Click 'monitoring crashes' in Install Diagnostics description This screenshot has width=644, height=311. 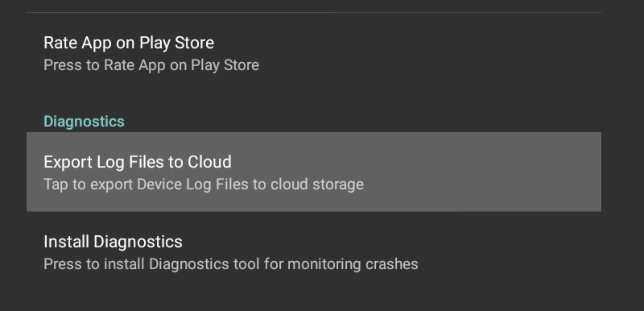point(353,263)
